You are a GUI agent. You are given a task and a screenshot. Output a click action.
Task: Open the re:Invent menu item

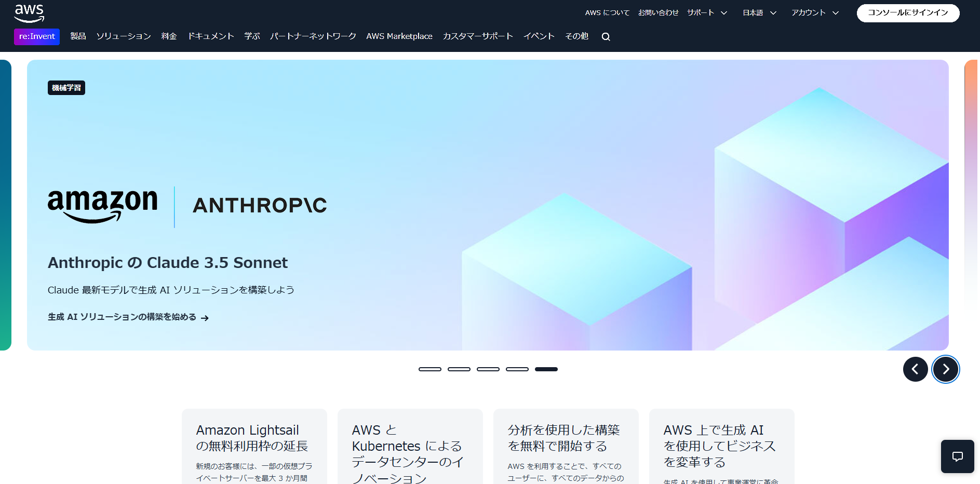[37, 36]
